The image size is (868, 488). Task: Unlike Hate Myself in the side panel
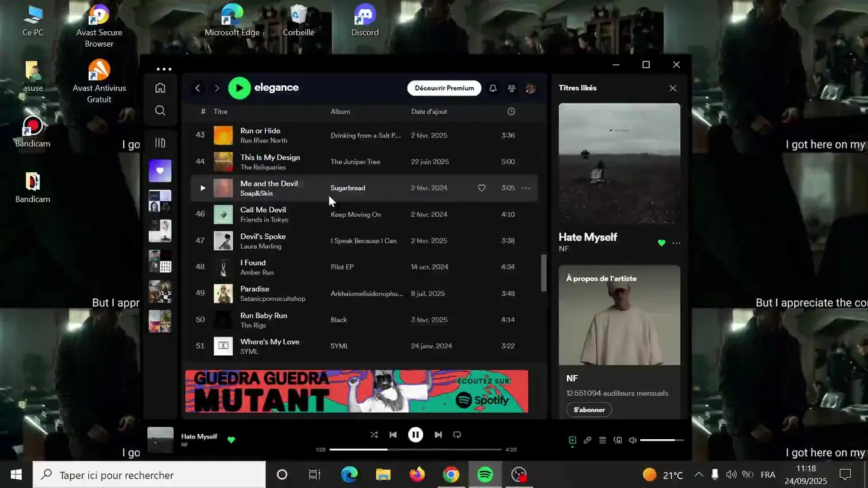(662, 243)
